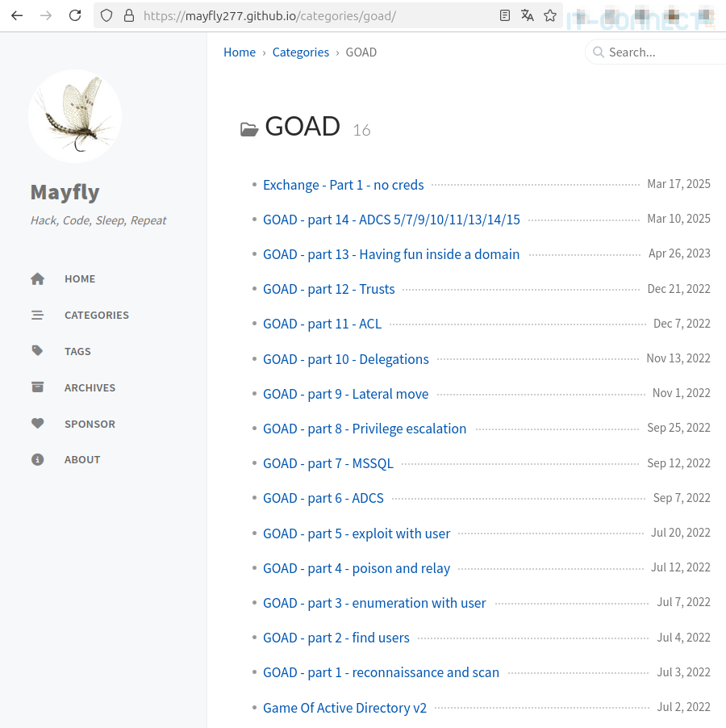Navigate back with the browser back arrow

coord(17,15)
